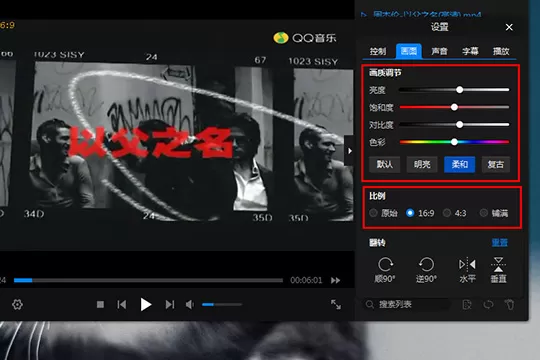Skip to the next track
Viewport: 540px width, 360px height.
pyautogui.click(x=170, y=305)
